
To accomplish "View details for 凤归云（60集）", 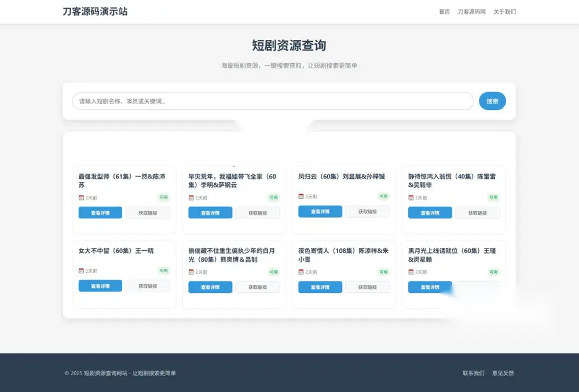I will pos(320,211).
